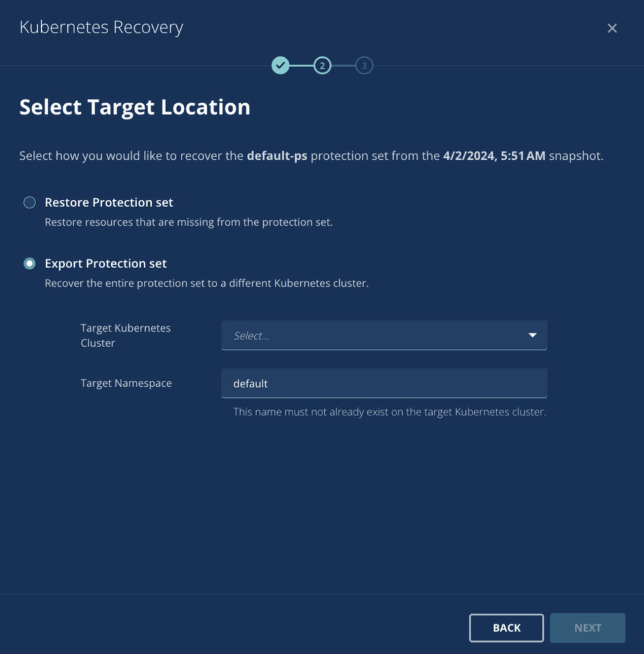Screen dimensions: 644x654
Task: Click the Target Kubernetes Cluster label
Action: 125,335
